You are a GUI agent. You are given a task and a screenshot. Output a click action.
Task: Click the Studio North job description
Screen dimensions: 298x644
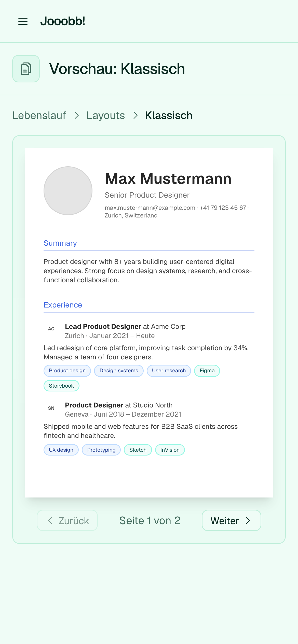[141, 431]
